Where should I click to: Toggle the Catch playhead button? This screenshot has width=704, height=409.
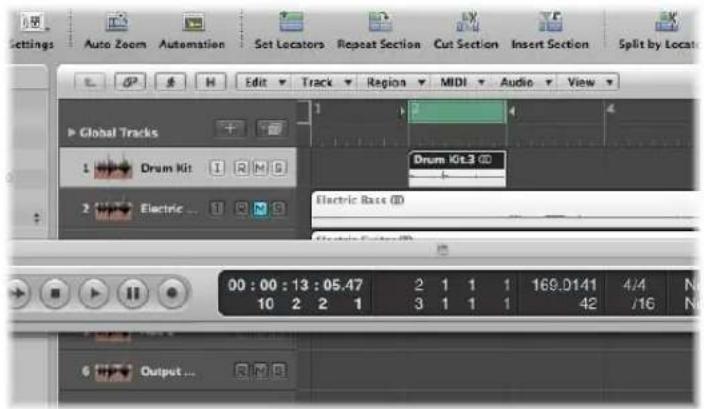[x=170, y=82]
